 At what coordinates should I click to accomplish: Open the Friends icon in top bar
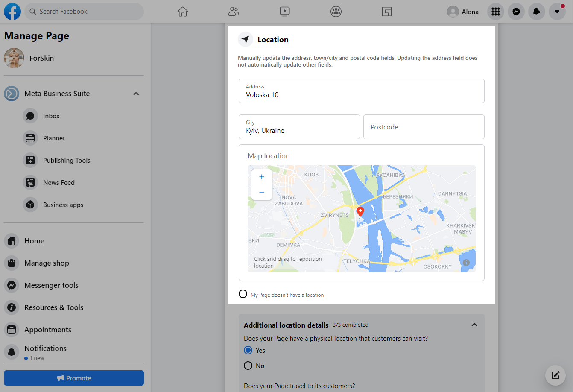[234, 12]
